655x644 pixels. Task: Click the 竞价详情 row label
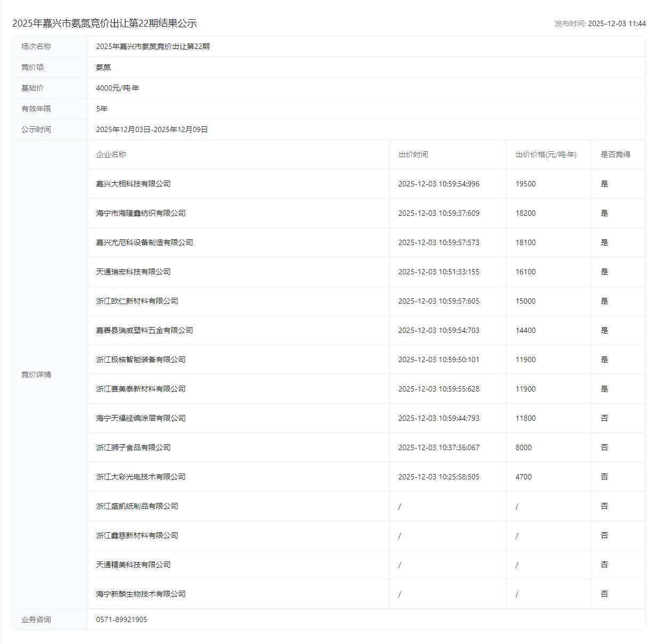(36, 374)
